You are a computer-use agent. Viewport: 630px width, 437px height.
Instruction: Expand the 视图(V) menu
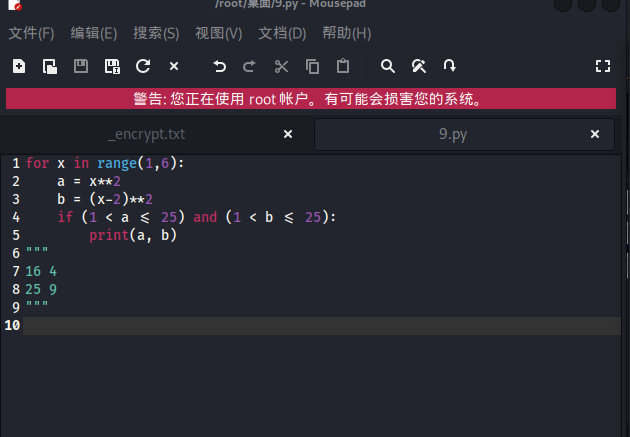pos(219,33)
